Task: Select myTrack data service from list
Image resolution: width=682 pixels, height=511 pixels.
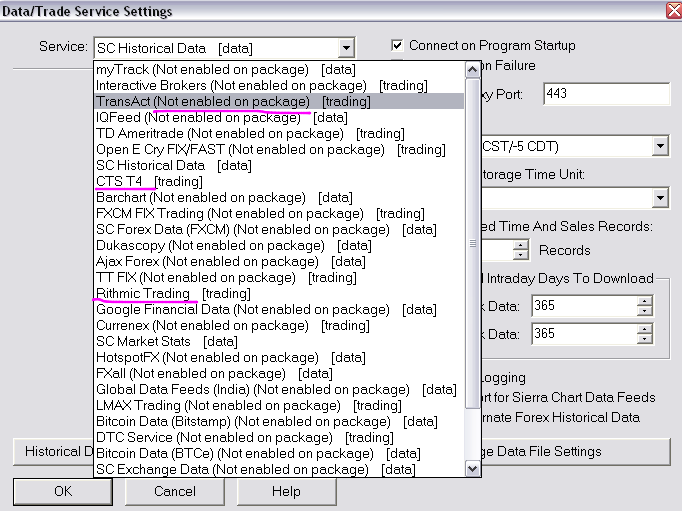Action: (x=279, y=70)
